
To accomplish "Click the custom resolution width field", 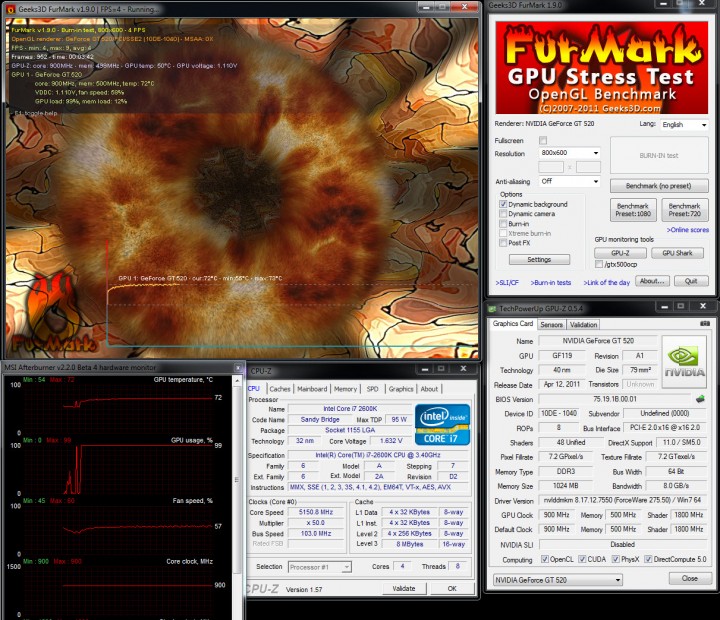I will pos(551,167).
